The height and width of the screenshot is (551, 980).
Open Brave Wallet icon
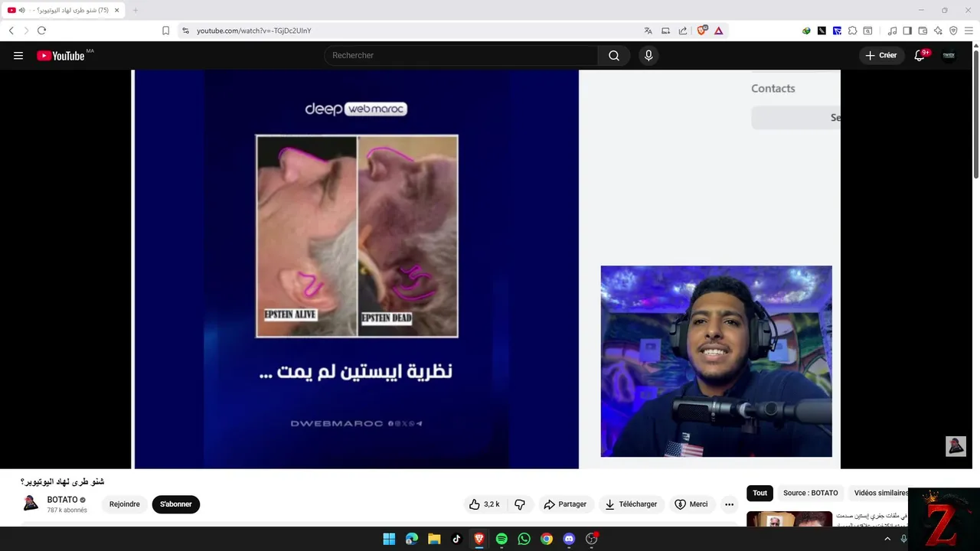923,31
